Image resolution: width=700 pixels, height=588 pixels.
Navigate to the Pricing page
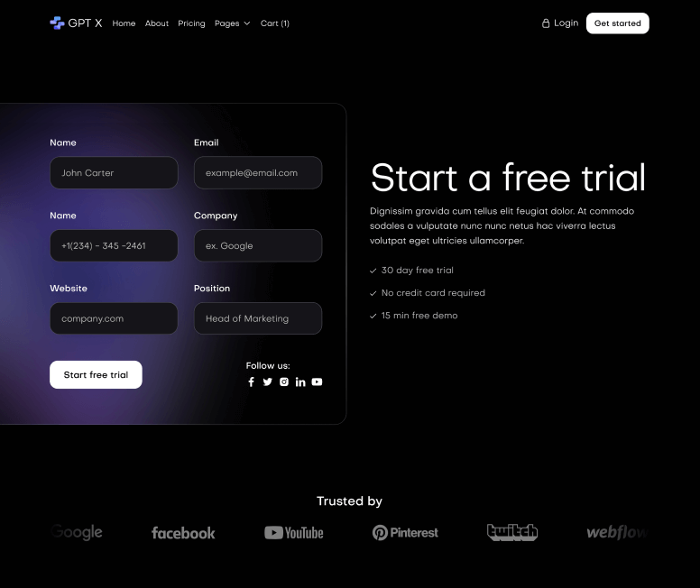click(x=191, y=23)
